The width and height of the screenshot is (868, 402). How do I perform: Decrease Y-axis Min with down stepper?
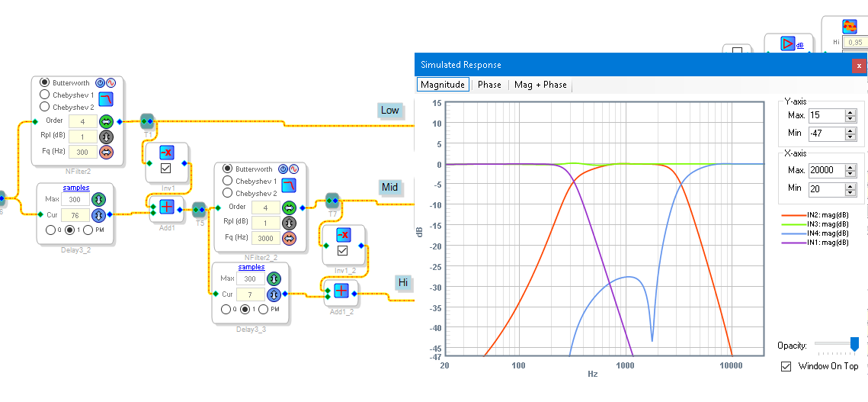tap(850, 137)
